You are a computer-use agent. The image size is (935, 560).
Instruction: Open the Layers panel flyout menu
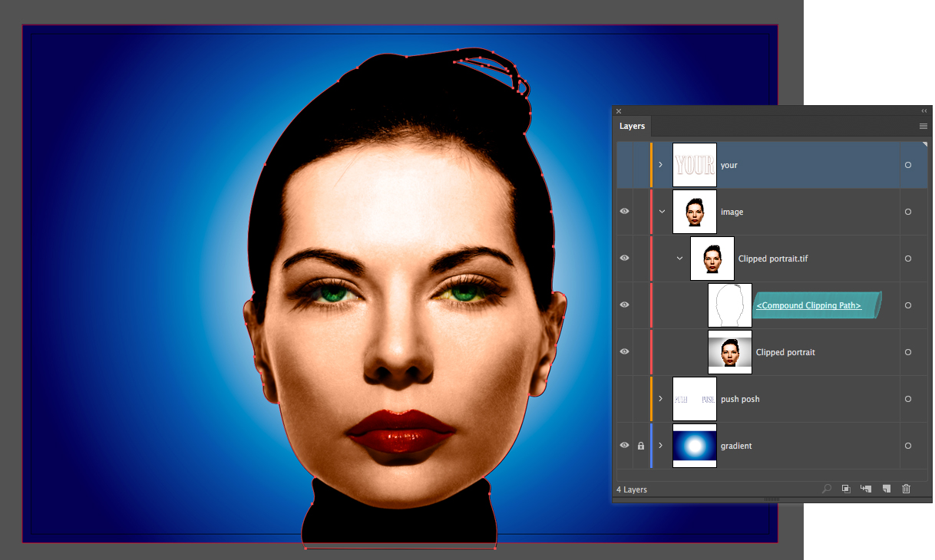point(923,126)
